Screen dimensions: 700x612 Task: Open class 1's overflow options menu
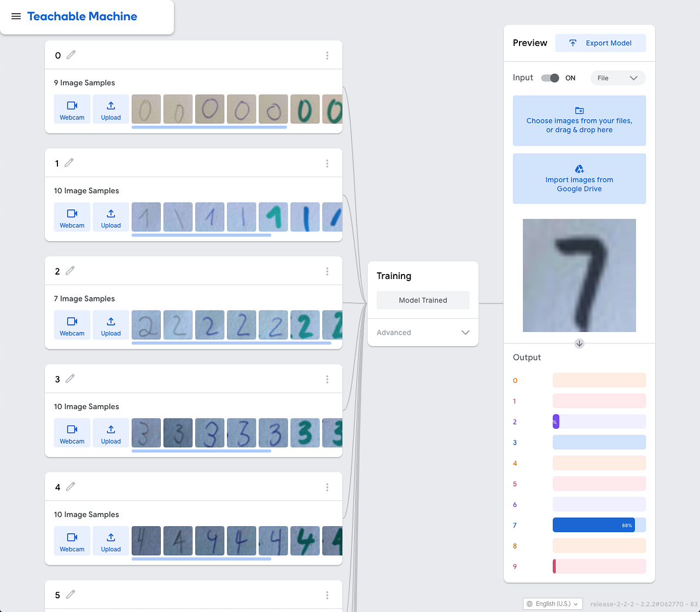(x=327, y=163)
